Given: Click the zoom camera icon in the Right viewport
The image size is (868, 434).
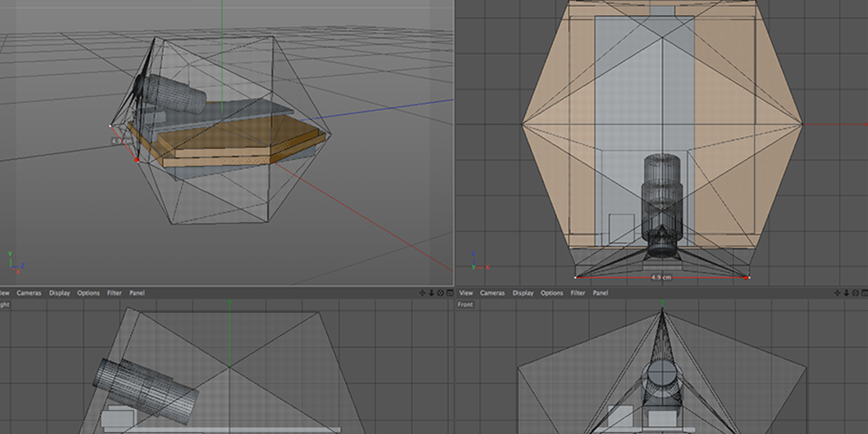Looking at the screenshot, I should pyautogui.click(x=431, y=293).
